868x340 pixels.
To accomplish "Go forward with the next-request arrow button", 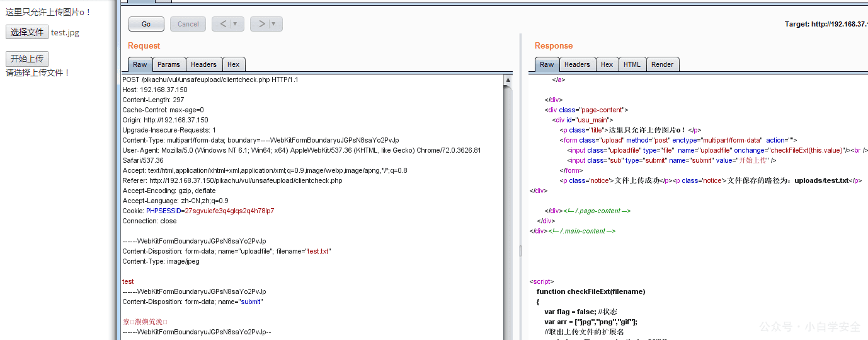I will click(x=261, y=24).
